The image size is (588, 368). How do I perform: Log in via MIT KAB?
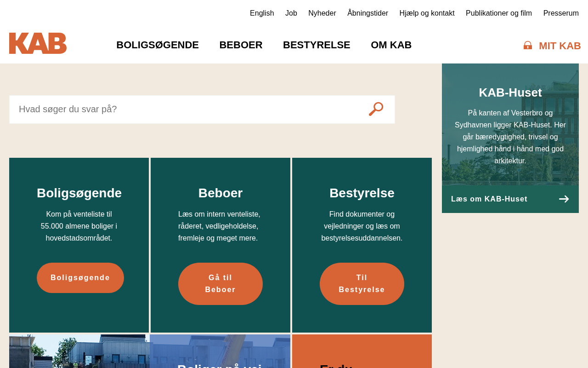coord(560,46)
